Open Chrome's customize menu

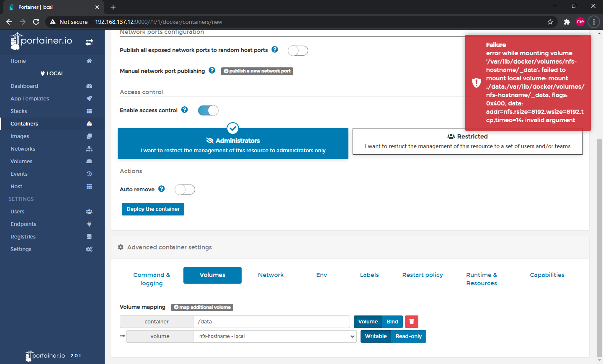(x=594, y=21)
